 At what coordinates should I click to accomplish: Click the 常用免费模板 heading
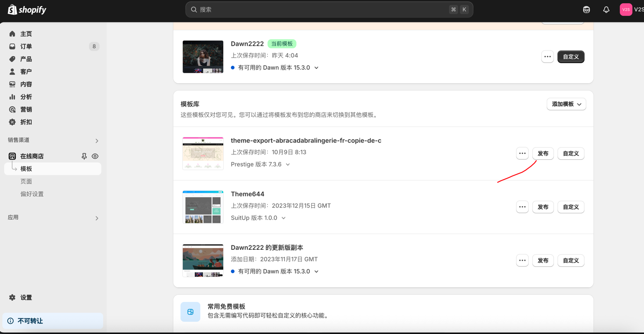(x=226, y=307)
